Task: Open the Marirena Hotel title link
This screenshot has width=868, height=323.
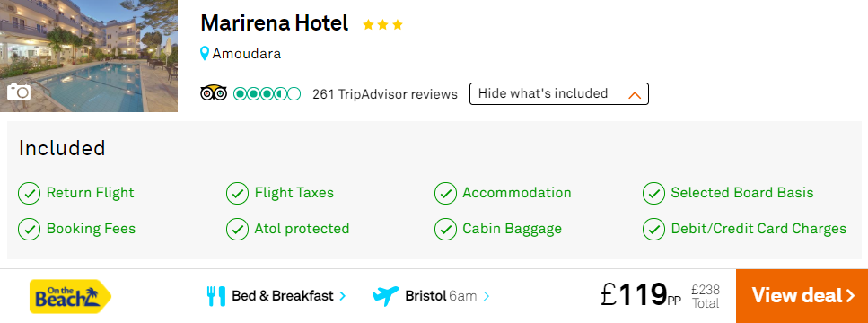Action: pyautogui.click(x=275, y=23)
